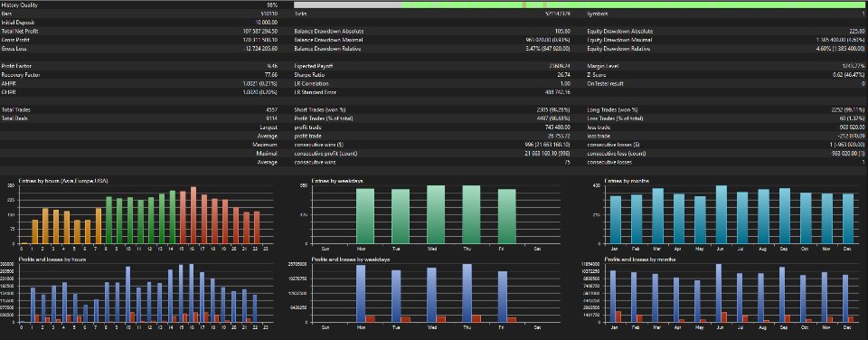Click the 225.00 equity drawdown absolute value
This screenshot has width=868, height=340.
857,31
